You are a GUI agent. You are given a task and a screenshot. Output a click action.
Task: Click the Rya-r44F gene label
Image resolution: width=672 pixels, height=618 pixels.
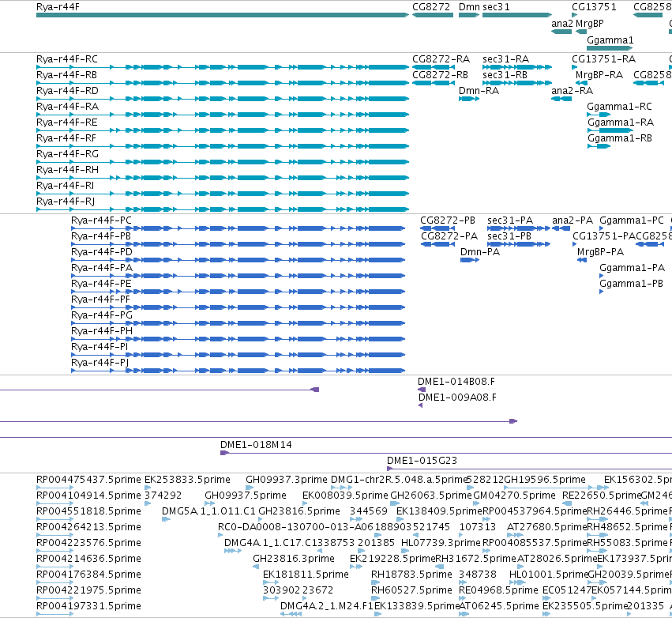58,7
